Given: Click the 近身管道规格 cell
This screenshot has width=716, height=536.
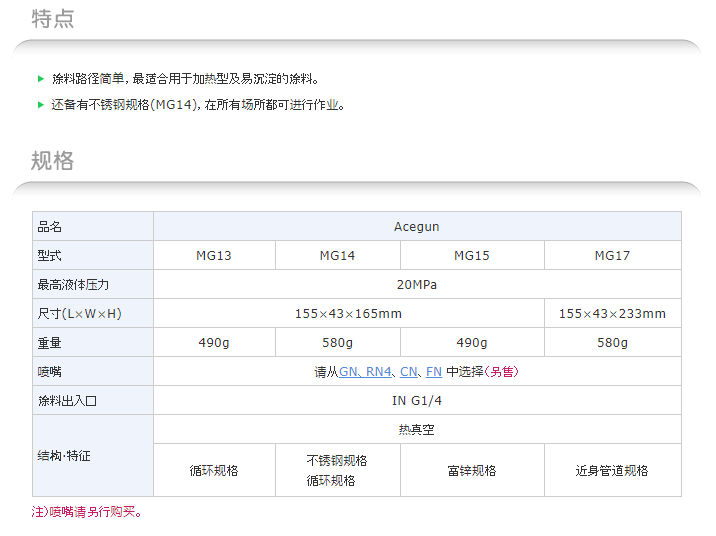Looking at the screenshot, I should click(x=612, y=470).
